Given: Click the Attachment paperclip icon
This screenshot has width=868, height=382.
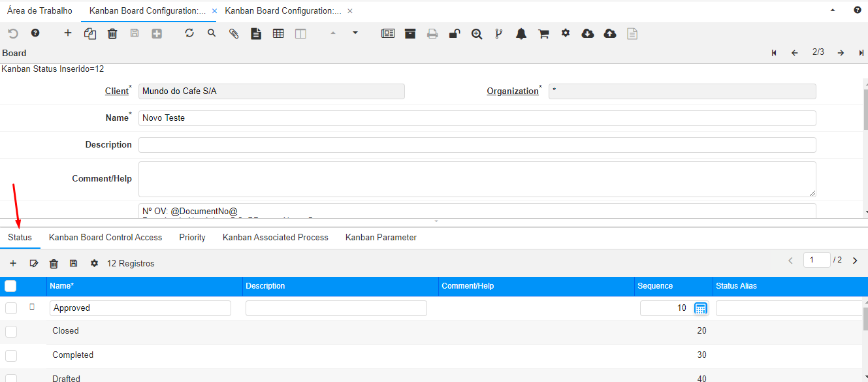Looking at the screenshot, I should (x=234, y=33).
